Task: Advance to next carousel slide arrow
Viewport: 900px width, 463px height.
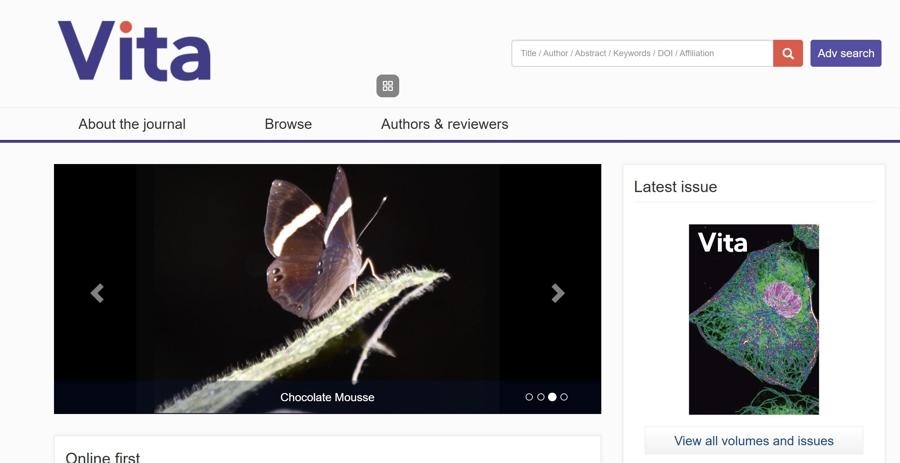Action: [x=558, y=293]
